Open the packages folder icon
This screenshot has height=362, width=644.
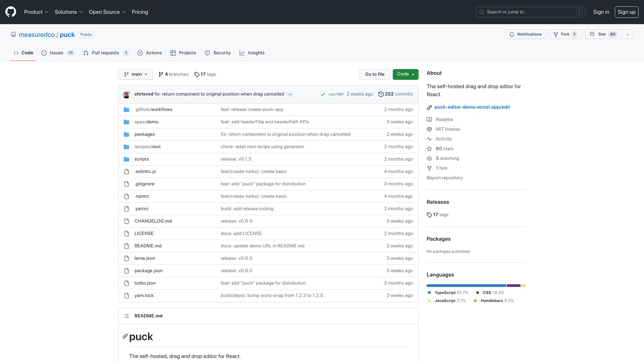coord(126,134)
